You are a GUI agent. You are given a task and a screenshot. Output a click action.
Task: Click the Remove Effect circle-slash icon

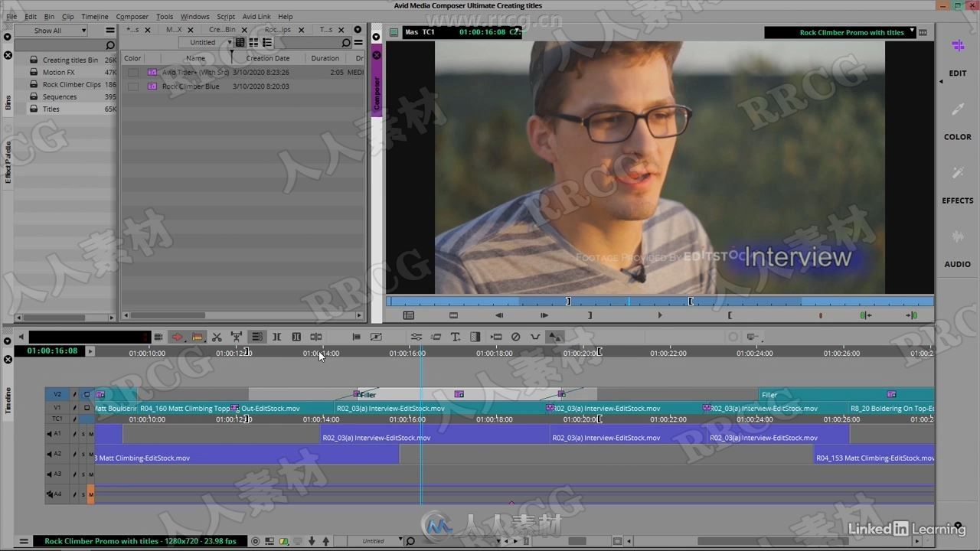pos(515,337)
